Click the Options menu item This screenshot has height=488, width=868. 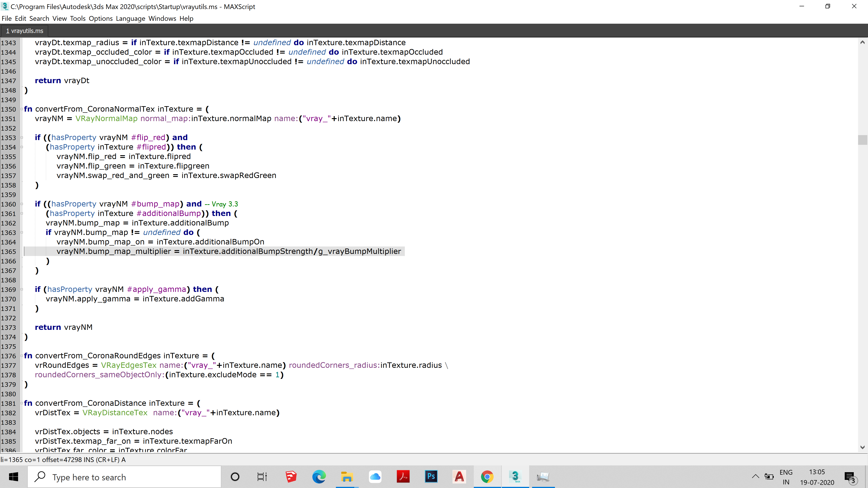100,19
